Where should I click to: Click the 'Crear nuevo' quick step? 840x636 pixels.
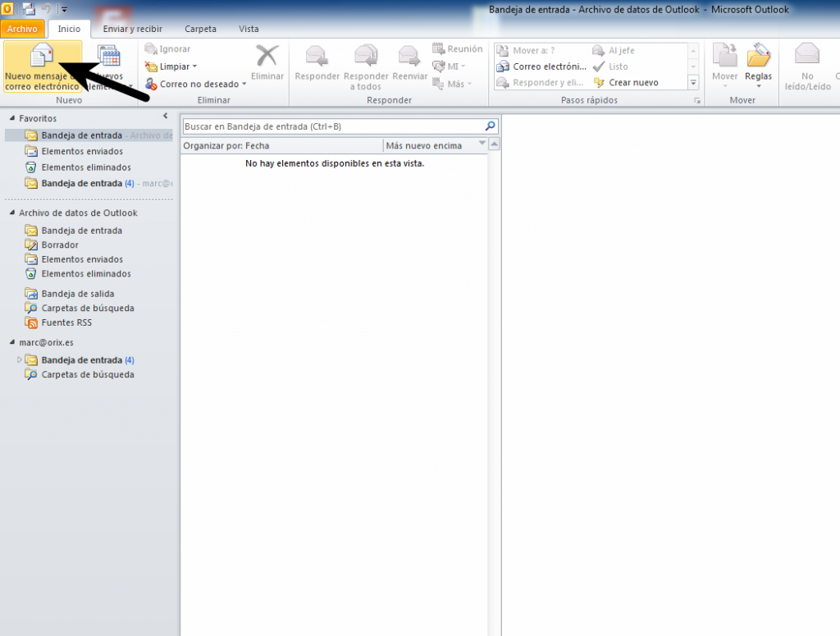pyautogui.click(x=626, y=83)
